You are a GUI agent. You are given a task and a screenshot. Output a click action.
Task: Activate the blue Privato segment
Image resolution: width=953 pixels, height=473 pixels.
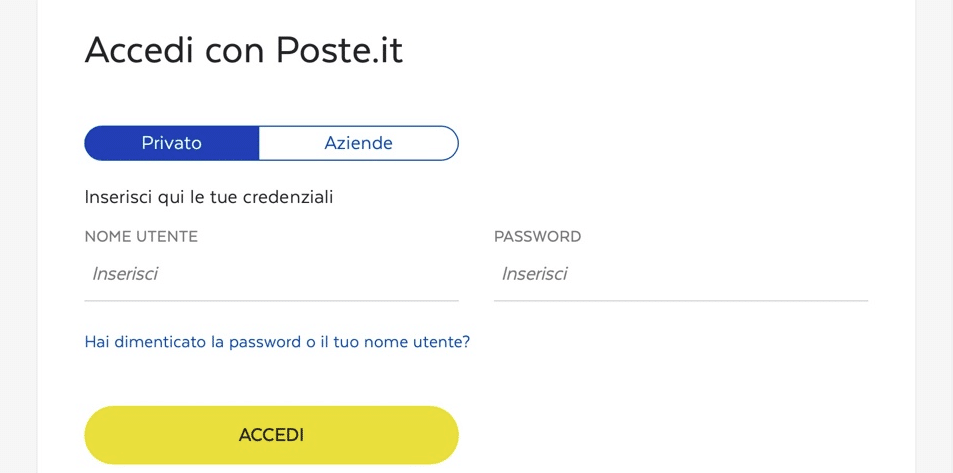[x=171, y=143]
